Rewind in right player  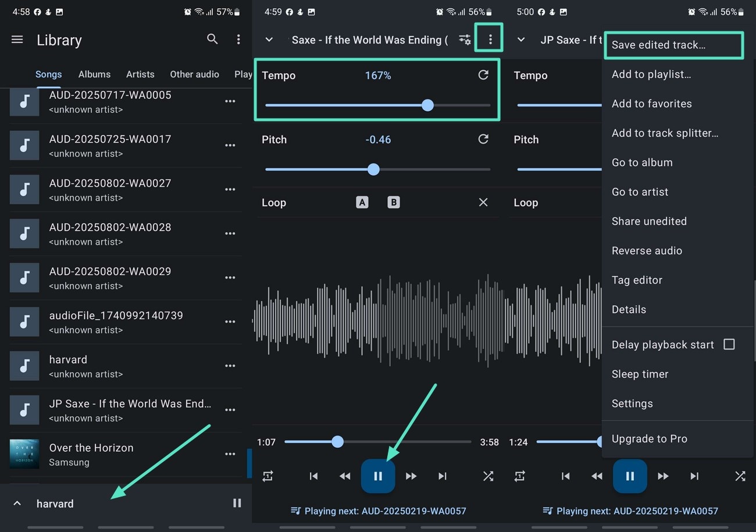[597, 476]
